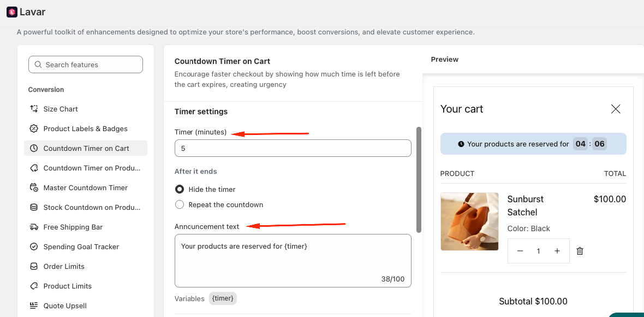The width and height of the screenshot is (644, 317).
Task: Click the search magnifier icon
Action: pos(38,64)
